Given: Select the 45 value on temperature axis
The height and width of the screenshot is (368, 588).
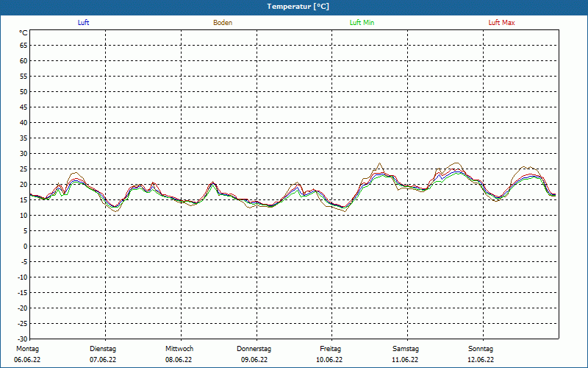Looking at the screenshot, I should [x=24, y=107].
